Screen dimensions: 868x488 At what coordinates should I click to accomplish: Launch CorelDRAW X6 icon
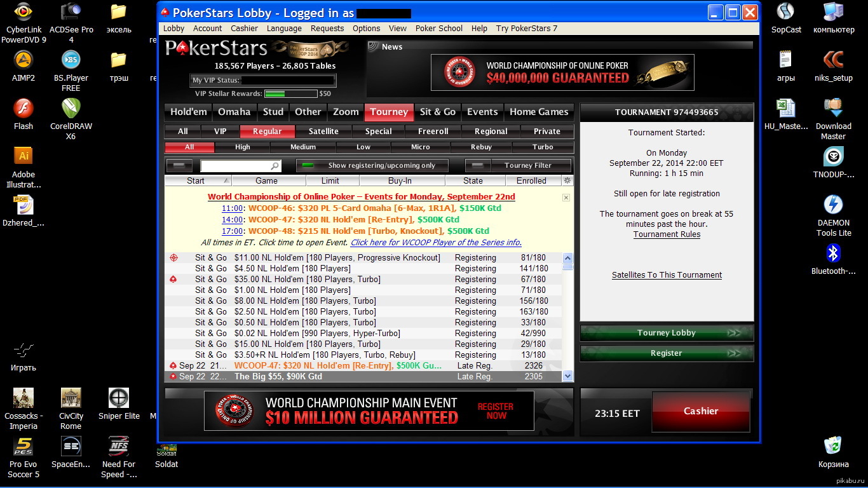pos(71,109)
